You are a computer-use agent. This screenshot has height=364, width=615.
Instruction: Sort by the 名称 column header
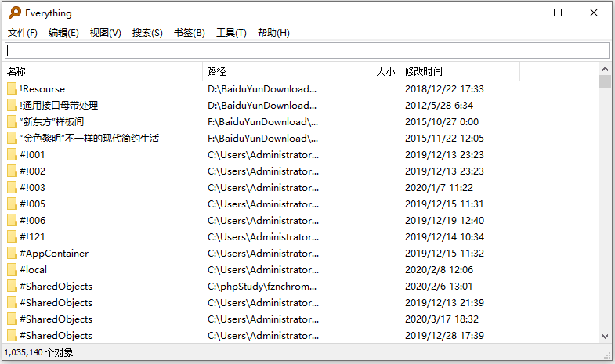tap(103, 71)
